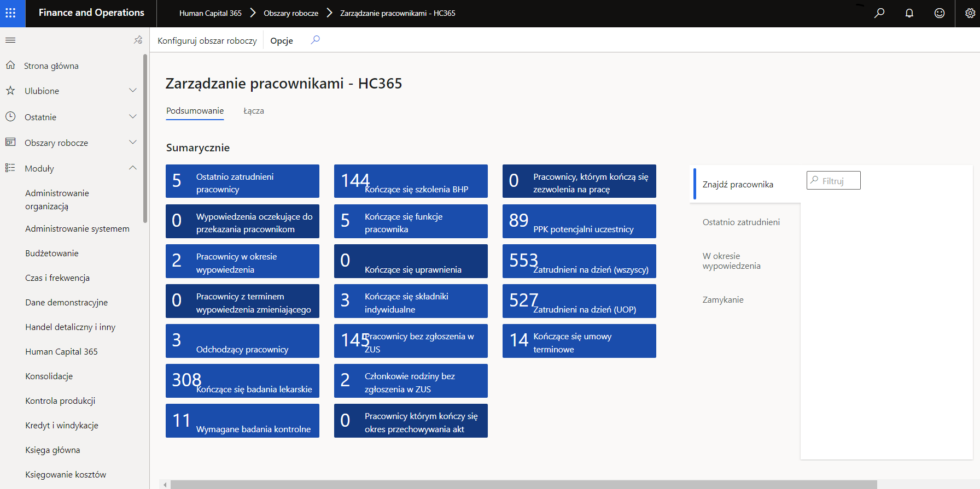The width and height of the screenshot is (980, 489).
Task: Click Human Capital 365 breadcrumb
Action: click(x=211, y=13)
